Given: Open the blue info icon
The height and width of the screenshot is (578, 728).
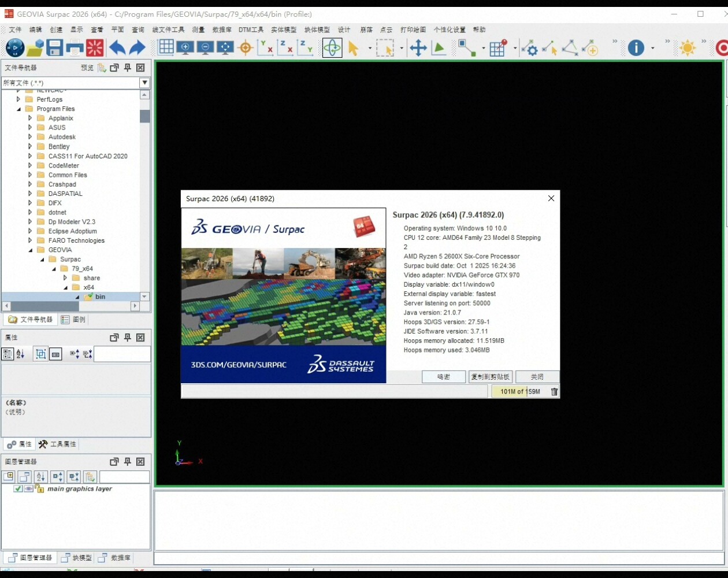Looking at the screenshot, I should 636,47.
